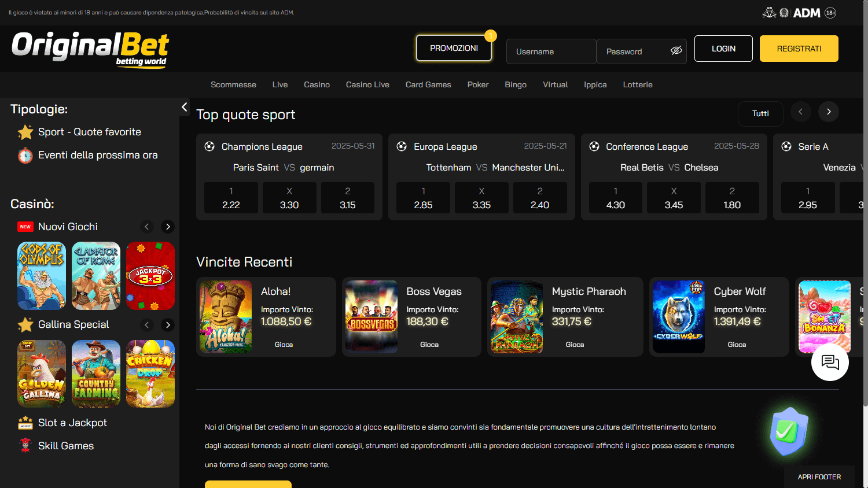
Task: Open Mystic Pharaoh recent win thumbnail
Action: point(517,317)
